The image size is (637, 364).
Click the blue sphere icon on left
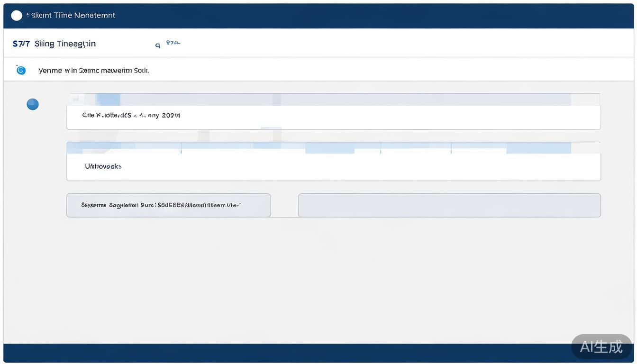click(33, 104)
